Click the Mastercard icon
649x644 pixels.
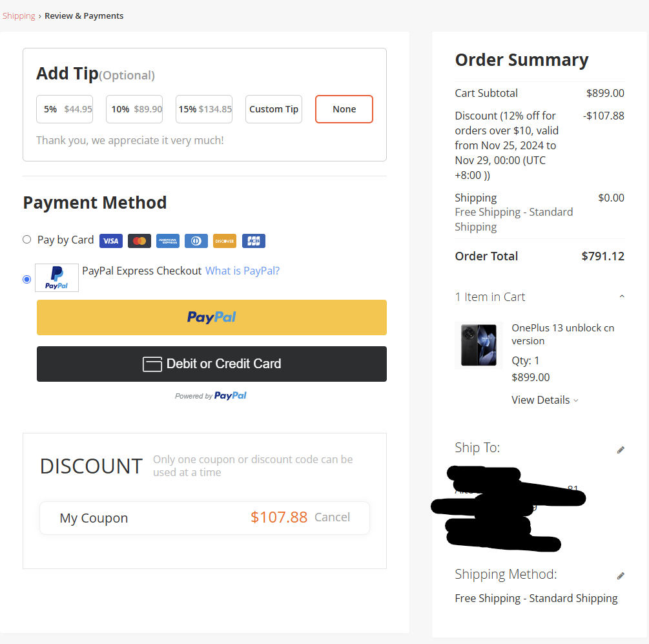coord(139,241)
